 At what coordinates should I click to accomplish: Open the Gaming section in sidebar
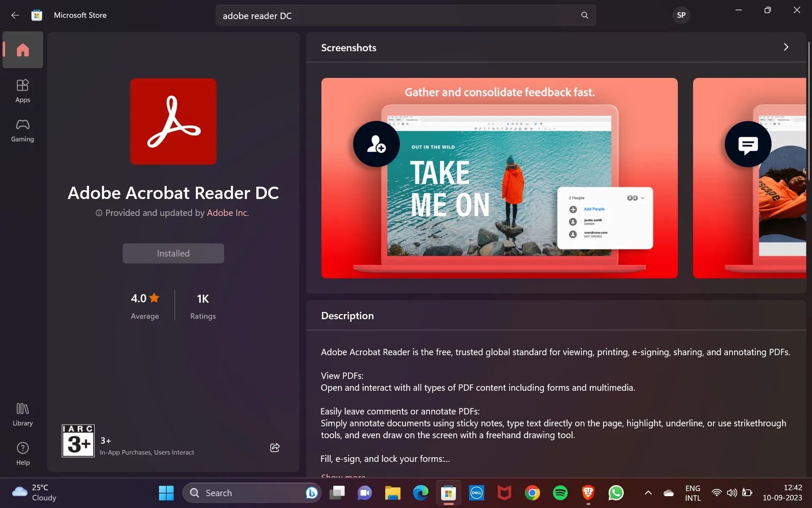coord(22,130)
